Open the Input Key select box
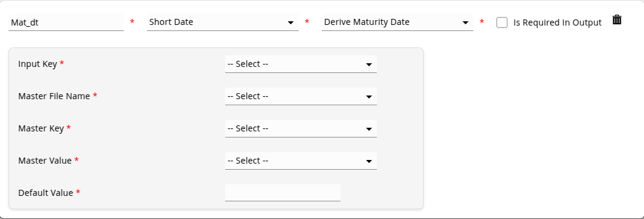The height and width of the screenshot is (219, 644). (300, 64)
